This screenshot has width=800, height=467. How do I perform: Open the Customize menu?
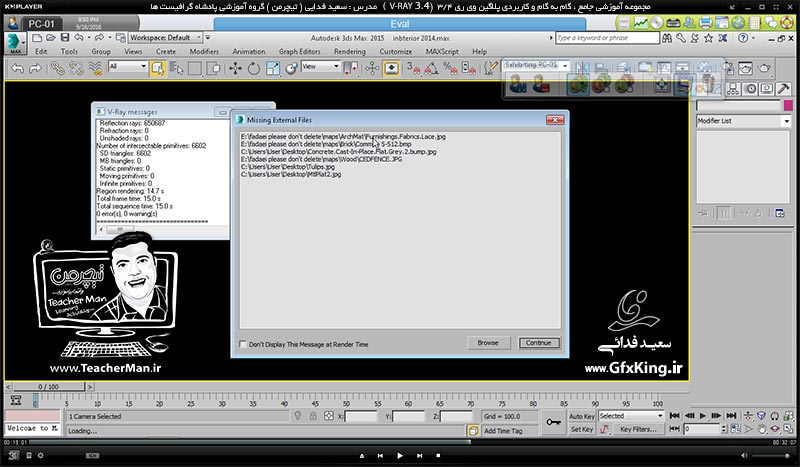coord(395,52)
